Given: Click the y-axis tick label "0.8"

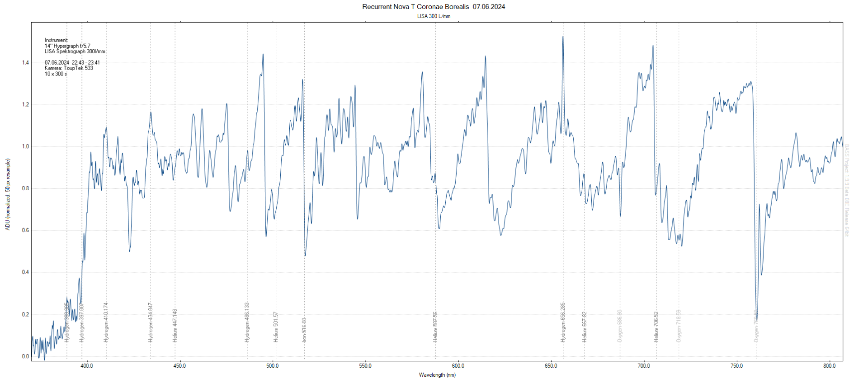Looking at the screenshot, I should (x=25, y=188).
